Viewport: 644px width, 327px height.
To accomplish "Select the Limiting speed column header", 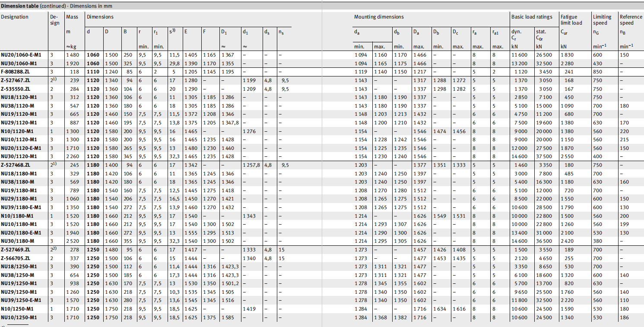I will 602,20.
